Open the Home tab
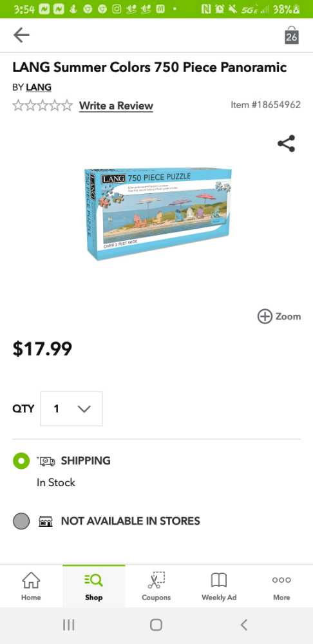The height and width of the screenshot is (644, 313). 31,586
